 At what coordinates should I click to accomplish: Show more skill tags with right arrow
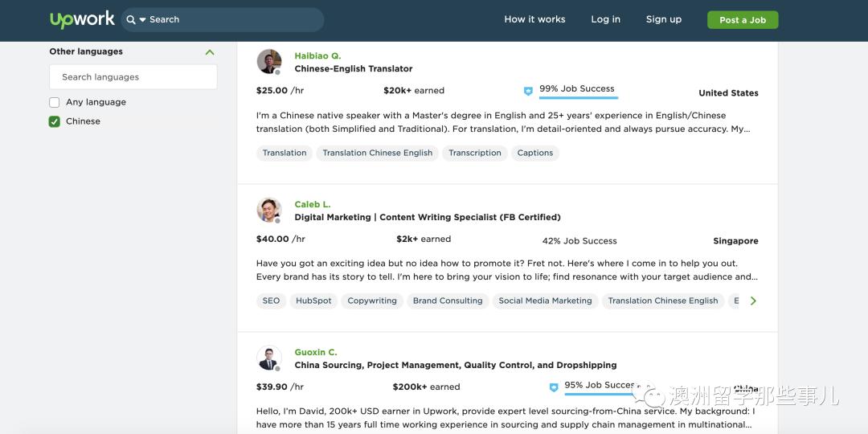pos(753,301)
